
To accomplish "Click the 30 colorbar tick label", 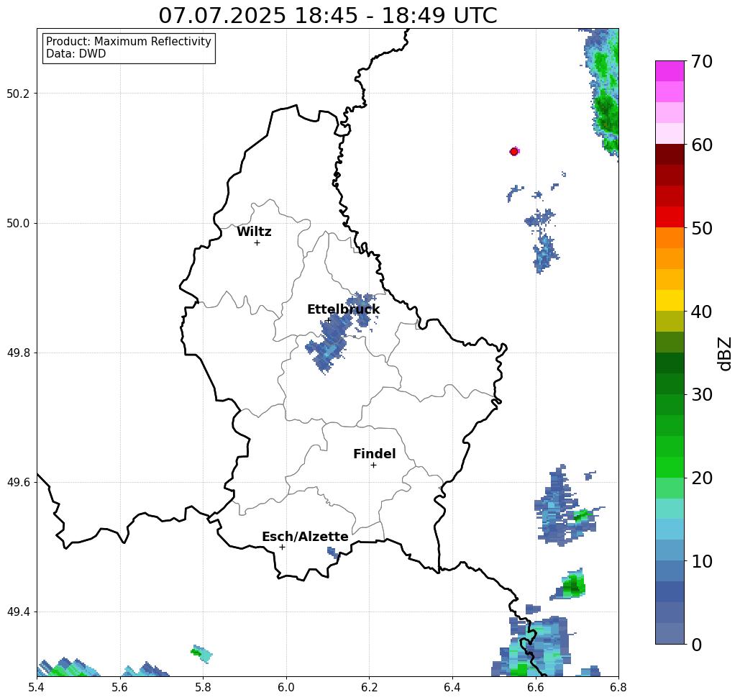I will 702,395.
